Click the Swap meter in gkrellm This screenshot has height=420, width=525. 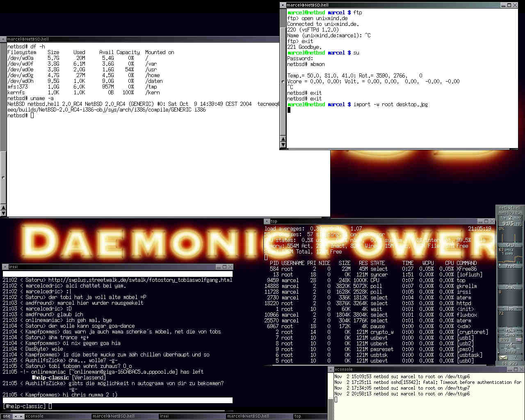click(x=510, y=351)
